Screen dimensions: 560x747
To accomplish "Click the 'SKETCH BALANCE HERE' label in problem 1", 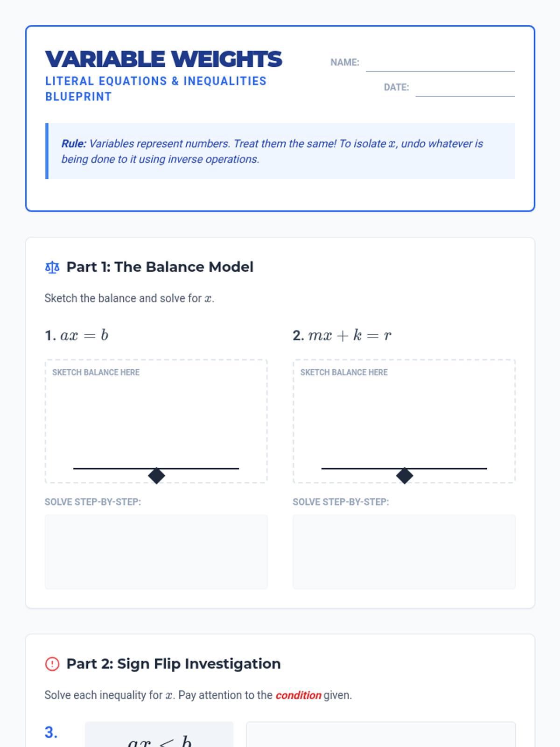I will (x=96, y=373).
